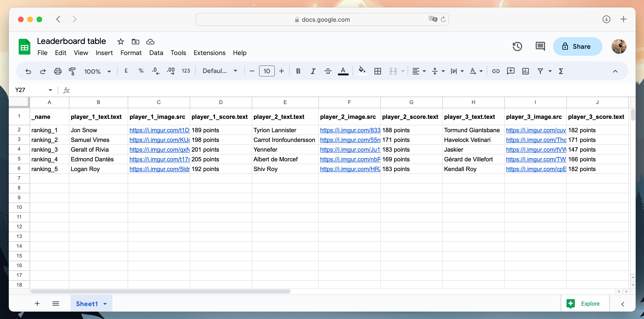Open version history clock icon
Viewport: 644px width, 319px height.
(x=517, y=46)
